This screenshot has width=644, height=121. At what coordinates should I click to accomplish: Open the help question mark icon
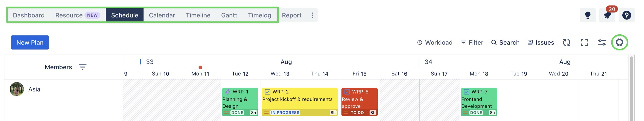[x=627, y=15]
